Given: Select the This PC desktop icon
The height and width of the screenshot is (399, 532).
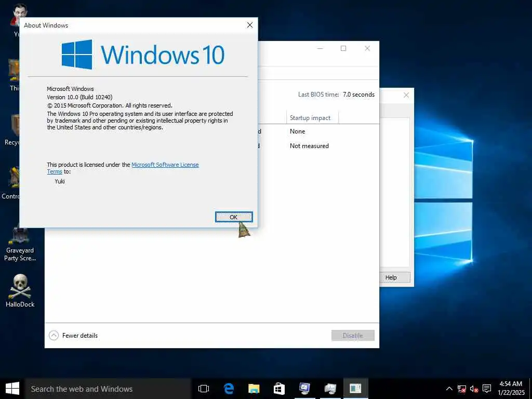Looking at the screenshot, I should coord(14,74).
